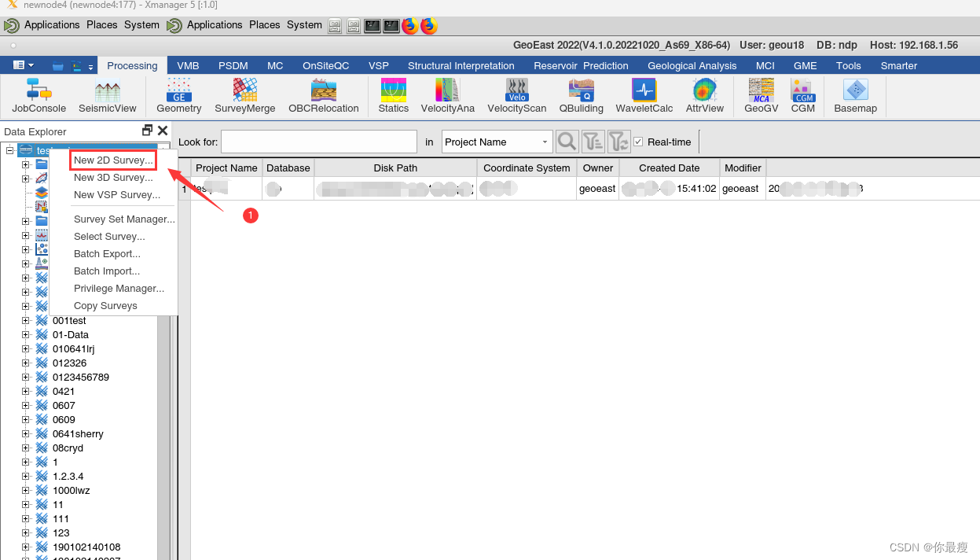Image resolution: width=980 pixels, height=560 pixels.
Task: Expand the 0123456789 survey node
Action: pyautogui.click(x=26, y=378)
